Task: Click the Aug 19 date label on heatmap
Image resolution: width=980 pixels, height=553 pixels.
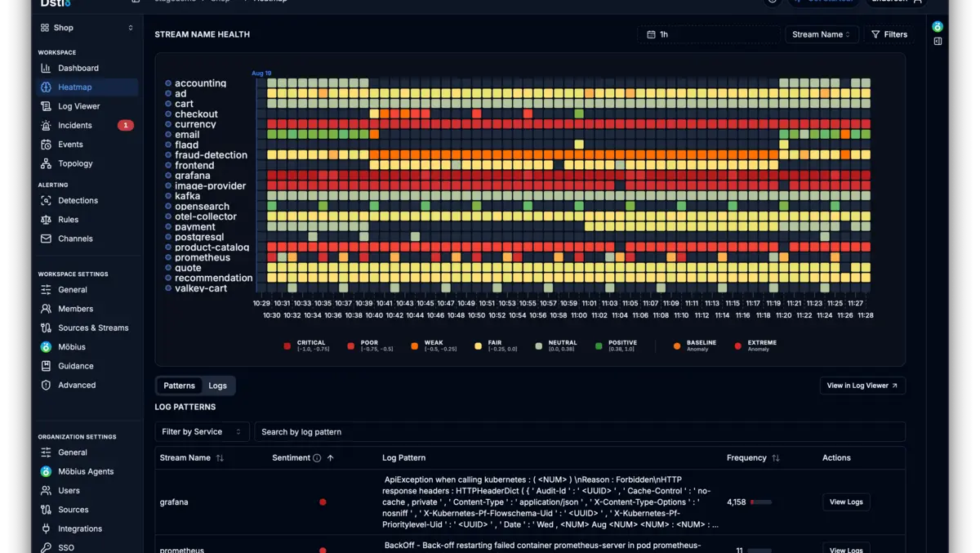Action: tap(261, 74)
